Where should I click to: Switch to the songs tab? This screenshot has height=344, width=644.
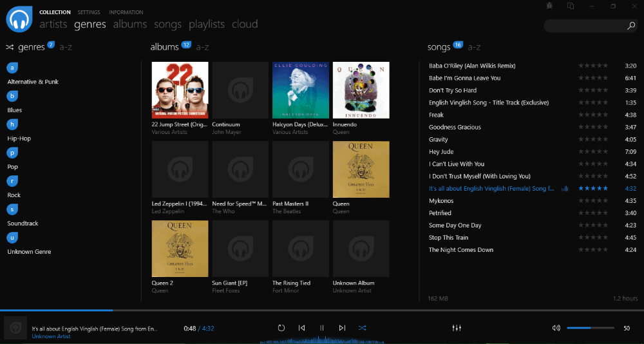(x=167, y=24)
